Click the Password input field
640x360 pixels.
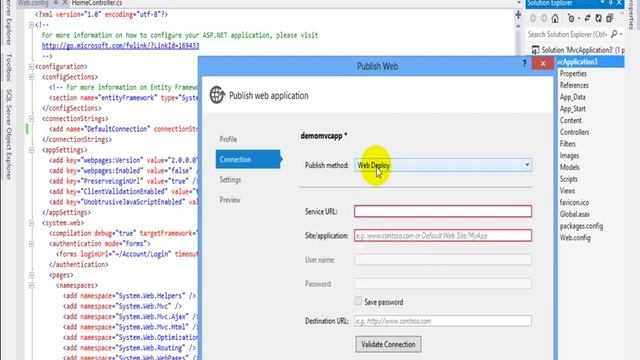click(x=443, y=284)
